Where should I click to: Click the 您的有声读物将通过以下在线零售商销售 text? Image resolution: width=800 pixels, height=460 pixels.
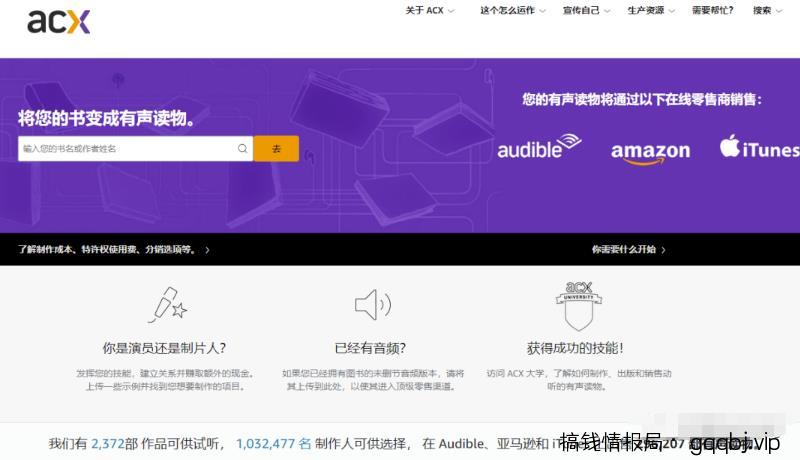coord(642,99)
